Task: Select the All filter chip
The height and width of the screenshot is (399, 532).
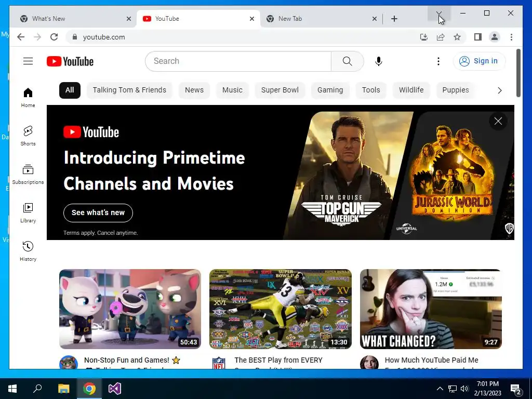Action: click(x=70, y=90)
